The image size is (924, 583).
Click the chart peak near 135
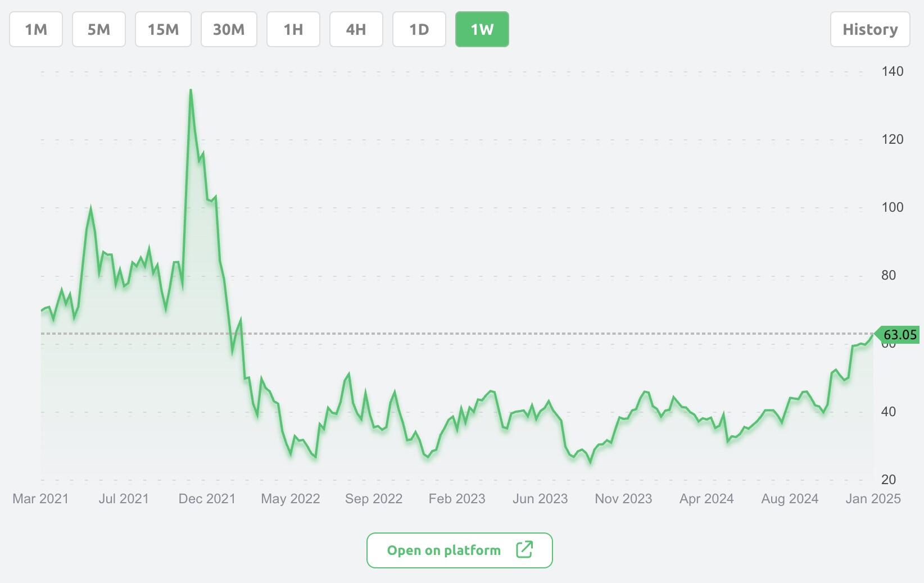[191, 90]
